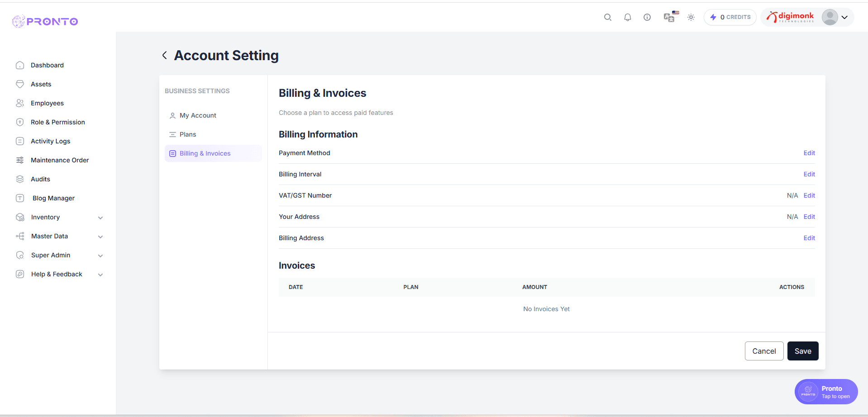Viewport: 868px width, 417px height.
Task: Open the Plans settings tab
Action: click(x=187, y=134)
